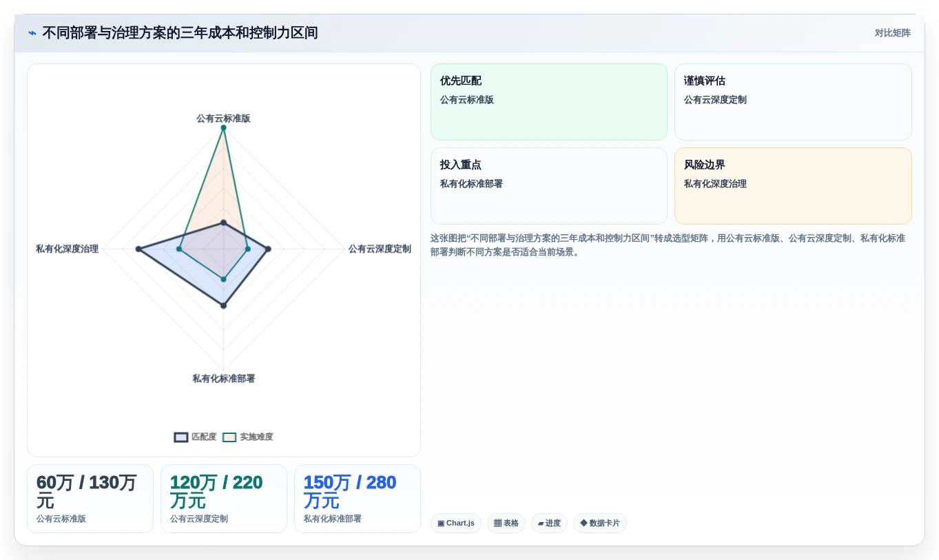Click the 数据卡片 tag
Viewport: 939px width, 560px height.
point(600,523)
